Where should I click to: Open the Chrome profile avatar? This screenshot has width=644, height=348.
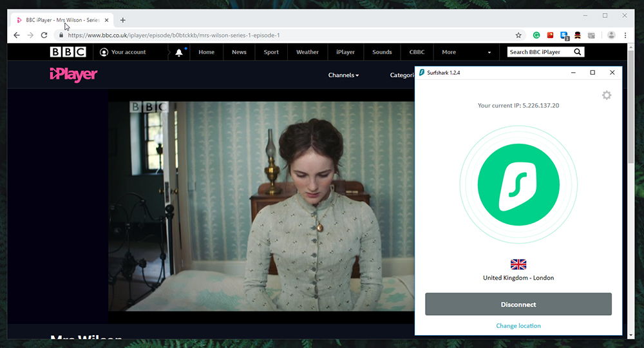pyautogui.click(x=611, y=35)
